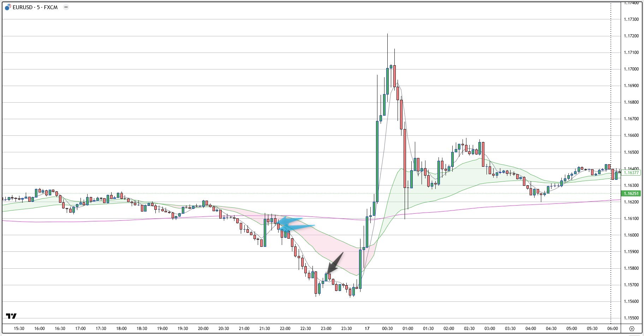644x336 pixels.
Task: Click the 1.16300 price scale label
Action: coord(631,185)
